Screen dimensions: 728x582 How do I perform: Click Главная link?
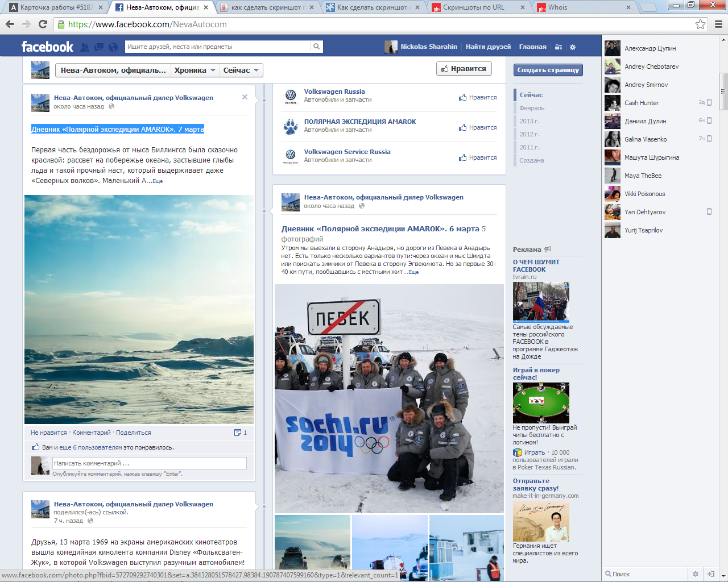tap(533, 47)
